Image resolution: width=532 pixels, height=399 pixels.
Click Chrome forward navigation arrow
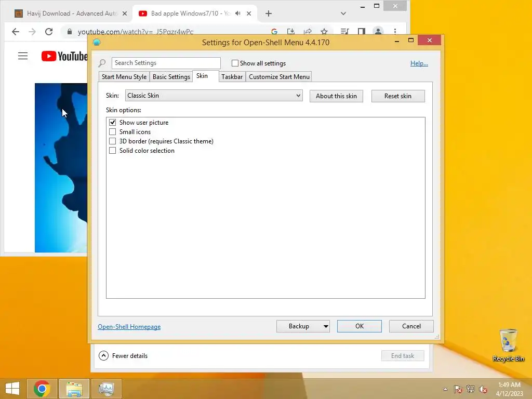pos(32,32)
